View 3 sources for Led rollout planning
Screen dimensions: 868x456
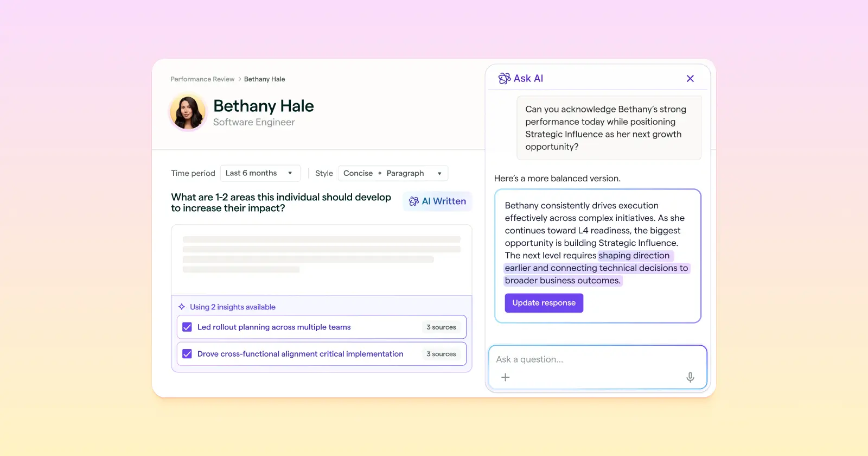click(441, 327)
